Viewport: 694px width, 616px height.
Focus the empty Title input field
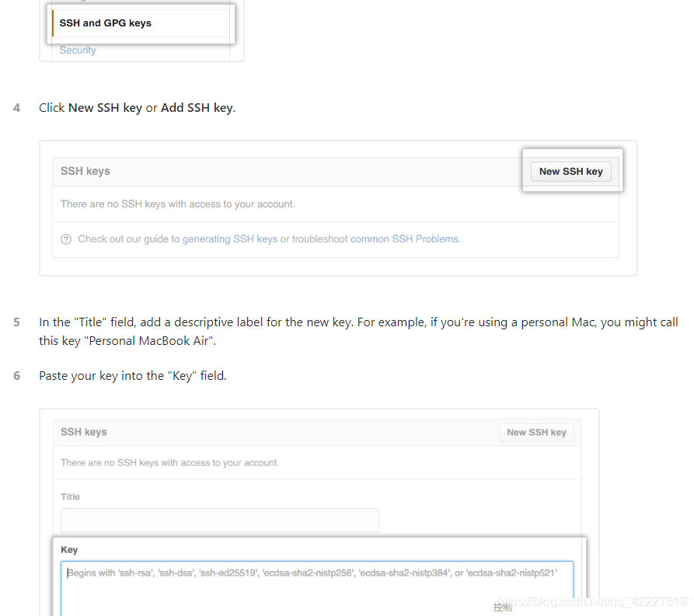pos(220,520)
